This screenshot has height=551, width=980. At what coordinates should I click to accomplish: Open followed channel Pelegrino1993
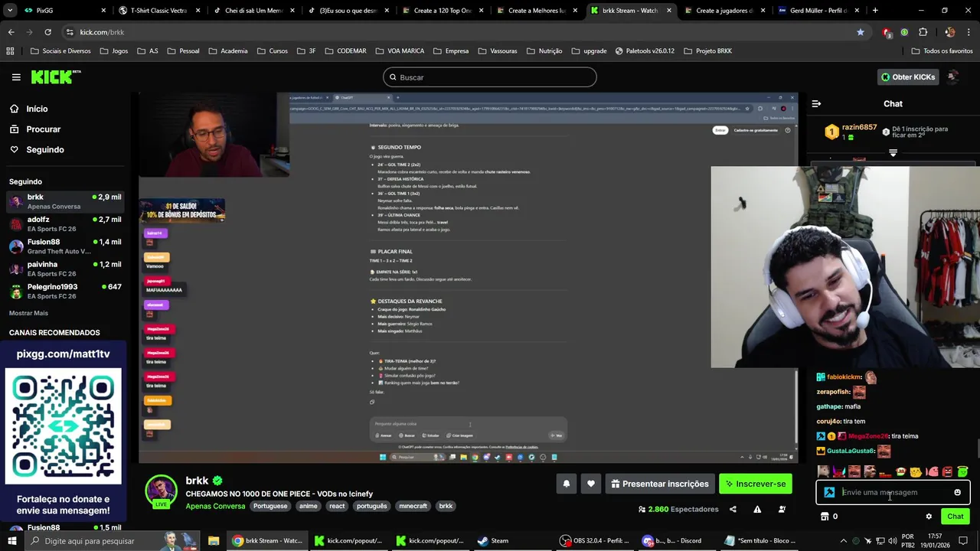pos(65,291)
